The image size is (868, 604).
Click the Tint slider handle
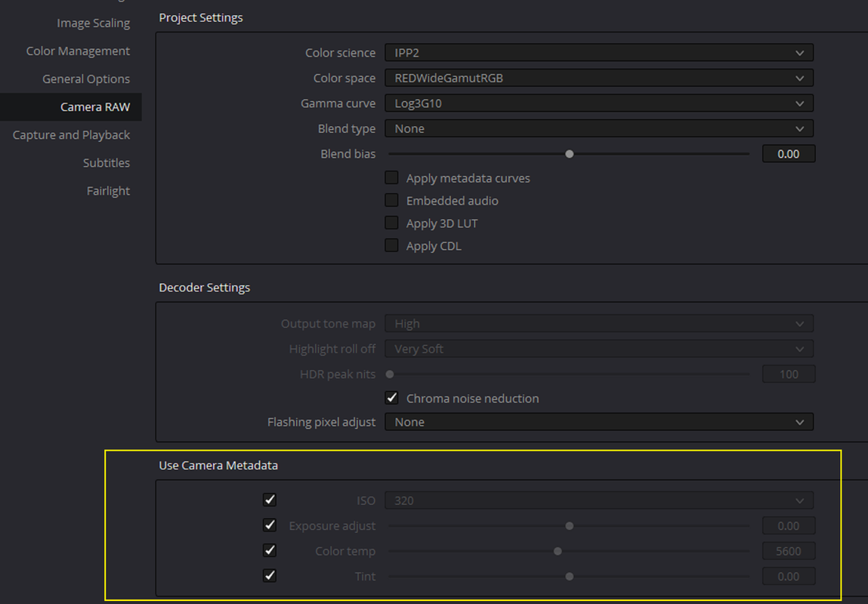(569, 576)
